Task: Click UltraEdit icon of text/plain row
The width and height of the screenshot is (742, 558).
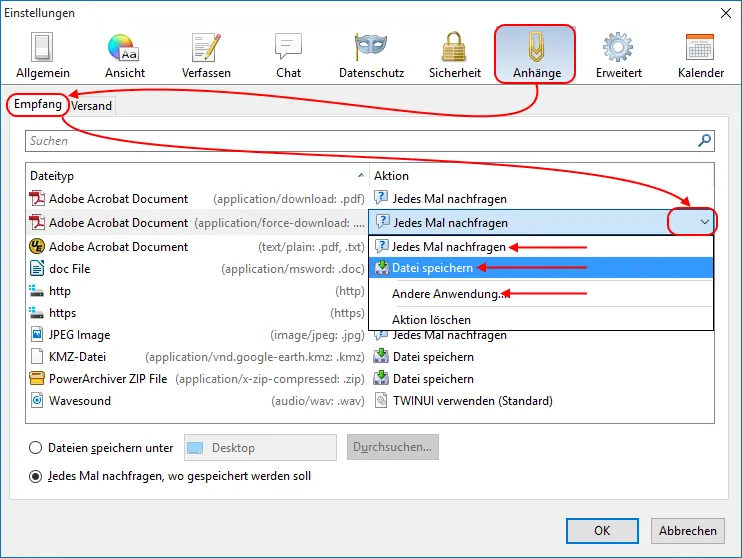Action: point(37,246)
